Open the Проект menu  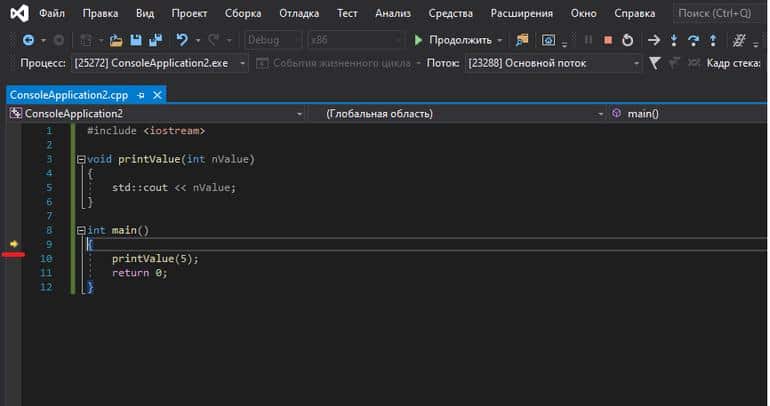pyautogui.click(x=189, y=13)
